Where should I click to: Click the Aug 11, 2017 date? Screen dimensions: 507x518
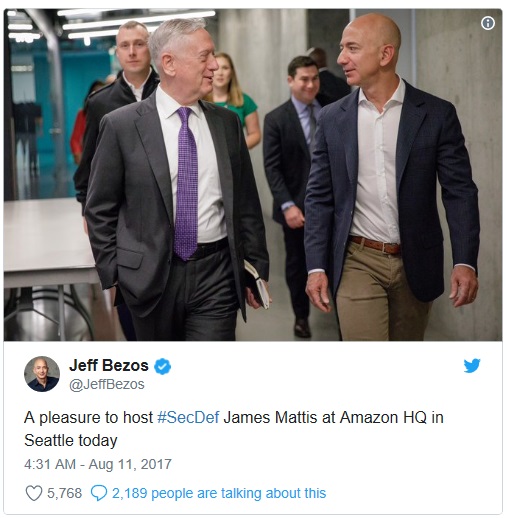[130, 464]
